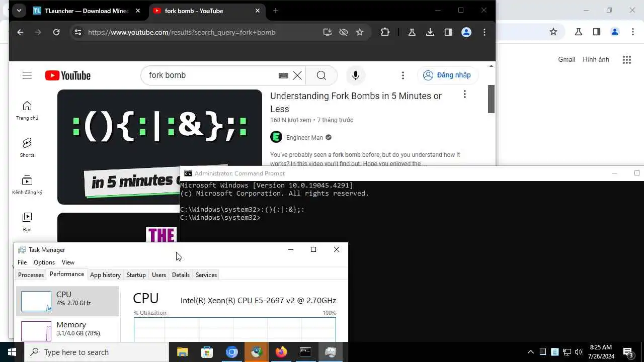Click the address bar URL
The width and height of the screenshot is (644, 362).
pyautogui.click(x=182, y=32)
